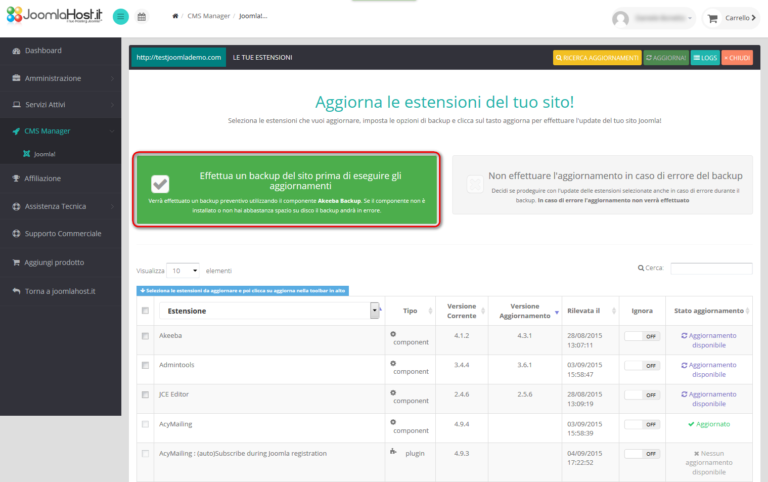Tick the checkbox for Akeeba row
768x482 pixels.
pyautogui.click(x=145, y=337)
